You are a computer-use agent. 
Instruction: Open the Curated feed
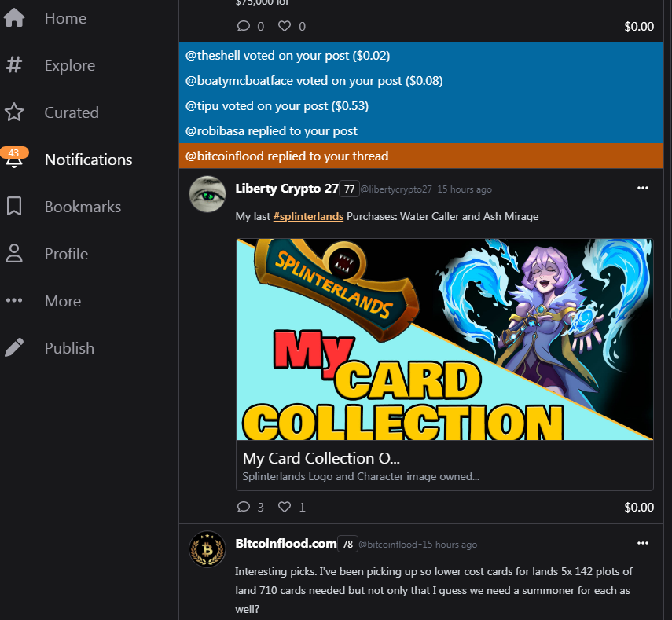pyautogui.click(x=72, y=112)
